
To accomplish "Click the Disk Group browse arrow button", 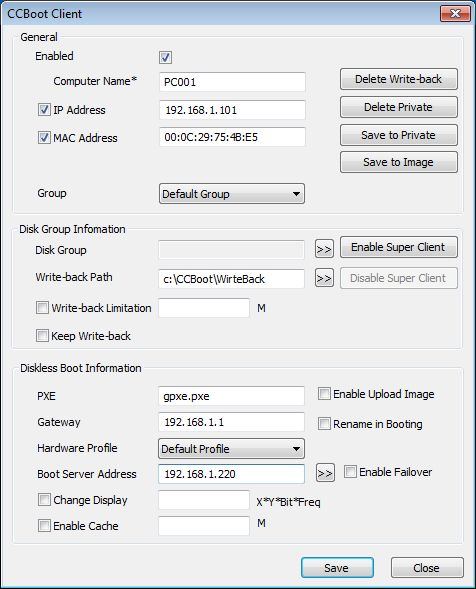I will coord(324,249).
